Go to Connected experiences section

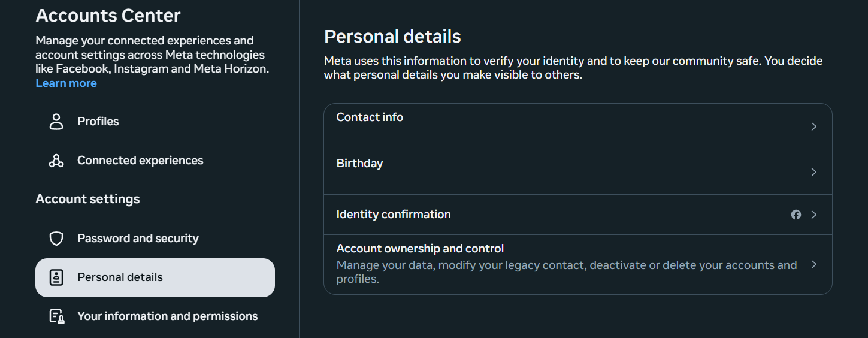pos(140,161)
